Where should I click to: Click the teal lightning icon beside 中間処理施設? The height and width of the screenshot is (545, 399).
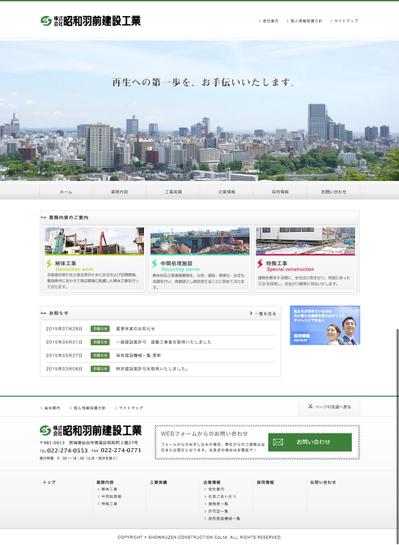point(155,264)
